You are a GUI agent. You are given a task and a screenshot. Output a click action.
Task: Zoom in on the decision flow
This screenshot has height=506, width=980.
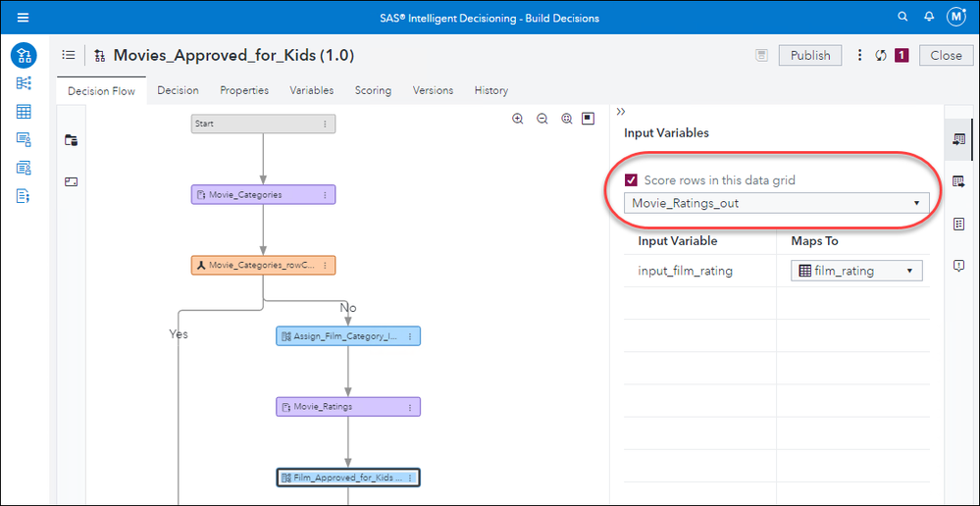(x=518, y=119)
